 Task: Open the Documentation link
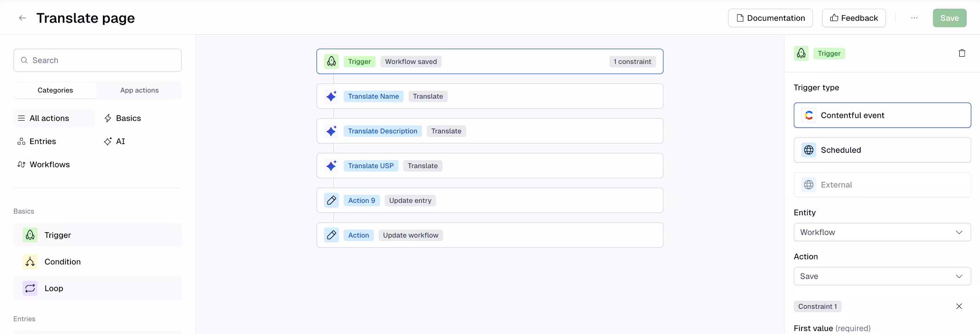click(x=770, y=18)
